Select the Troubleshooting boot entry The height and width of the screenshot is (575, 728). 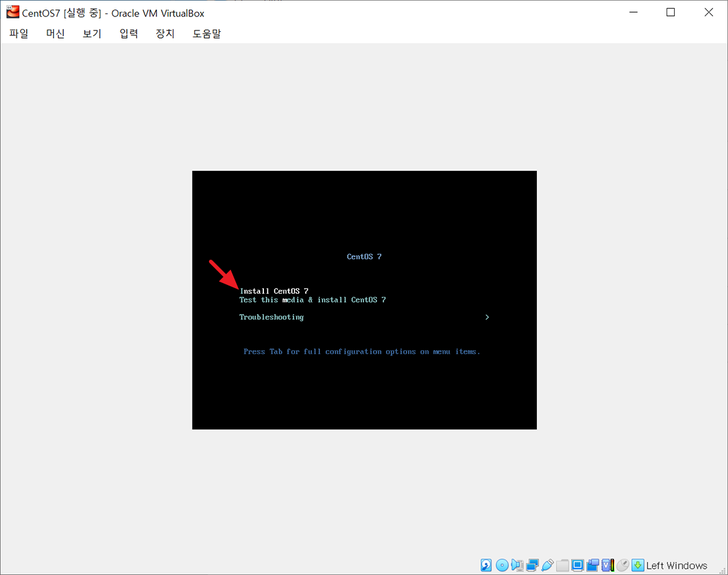click(x=272, y=317)
